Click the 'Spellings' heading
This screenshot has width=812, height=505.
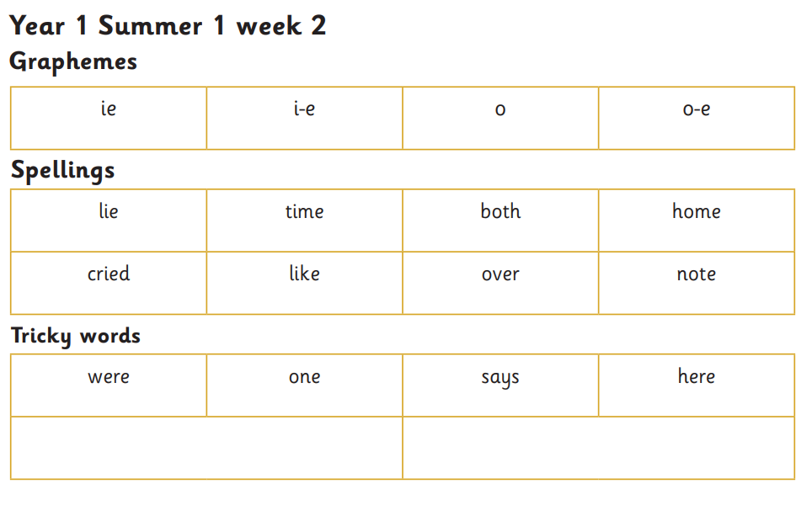62,171
